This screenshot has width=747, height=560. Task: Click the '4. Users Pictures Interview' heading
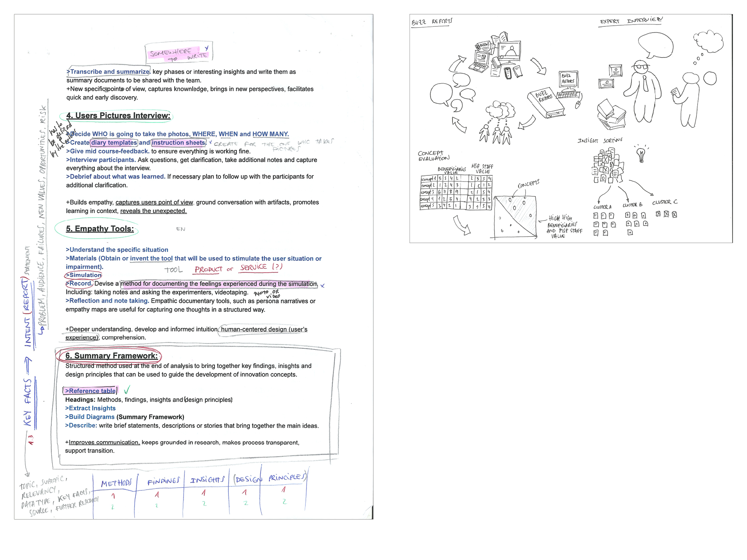(118, 115)
